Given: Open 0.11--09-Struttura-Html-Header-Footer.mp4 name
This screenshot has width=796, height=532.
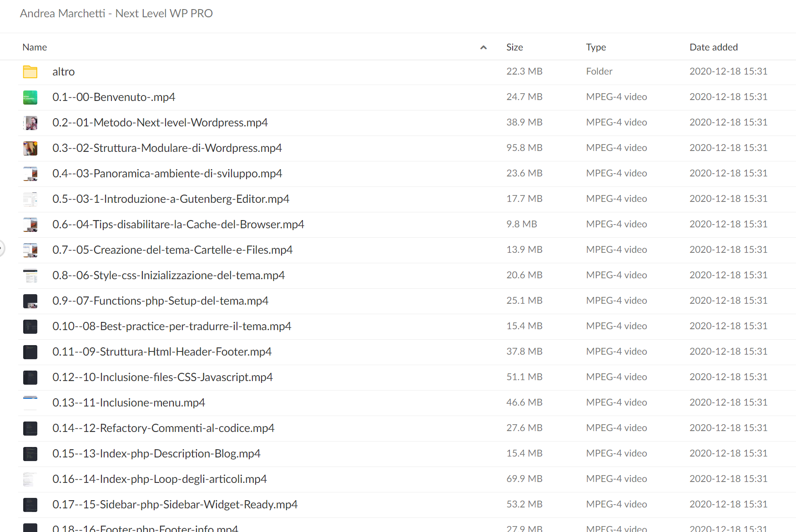Looking at the screenshot, I should coord(162,352).
